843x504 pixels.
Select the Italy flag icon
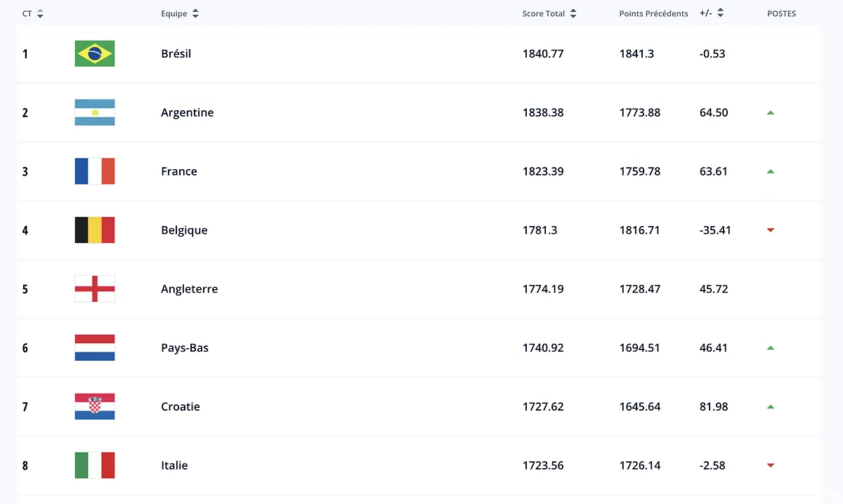click(x=94, y=465)
